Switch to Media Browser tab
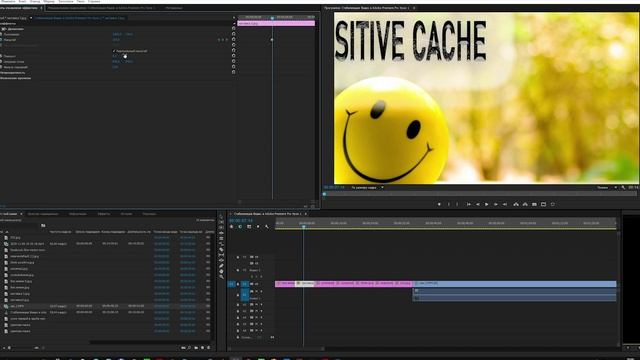The width and height of the screenshot is (640, 360). pyautogui.click(x=43, y=214)
